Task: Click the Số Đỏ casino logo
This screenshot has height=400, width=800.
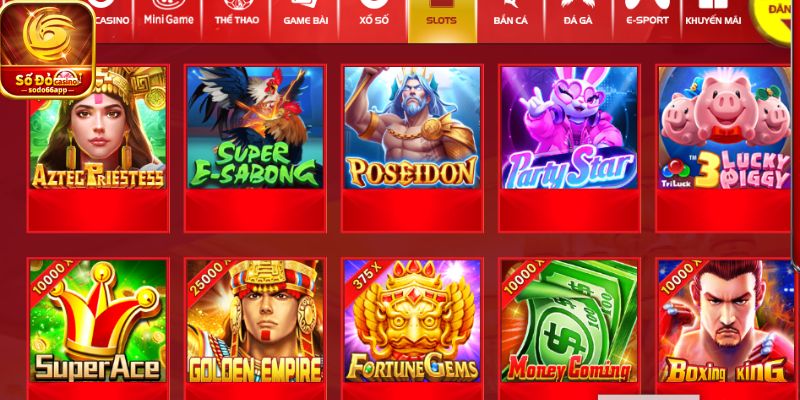Action: (x=48, y=49)
